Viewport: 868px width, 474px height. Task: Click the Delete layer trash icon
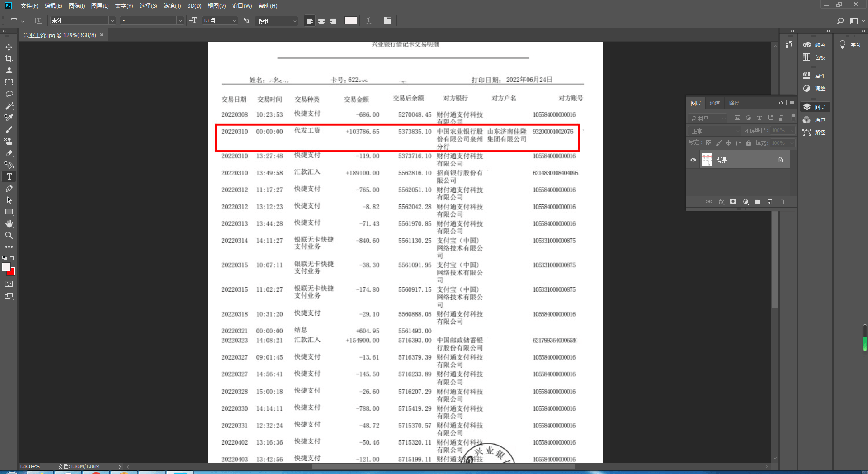click(x=782, y=202)
